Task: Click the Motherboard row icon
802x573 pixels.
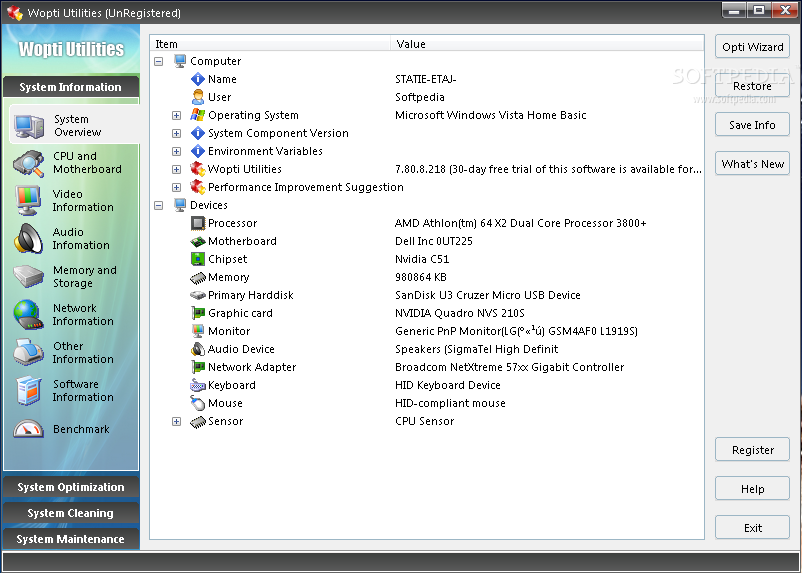Action: [197, 241]
